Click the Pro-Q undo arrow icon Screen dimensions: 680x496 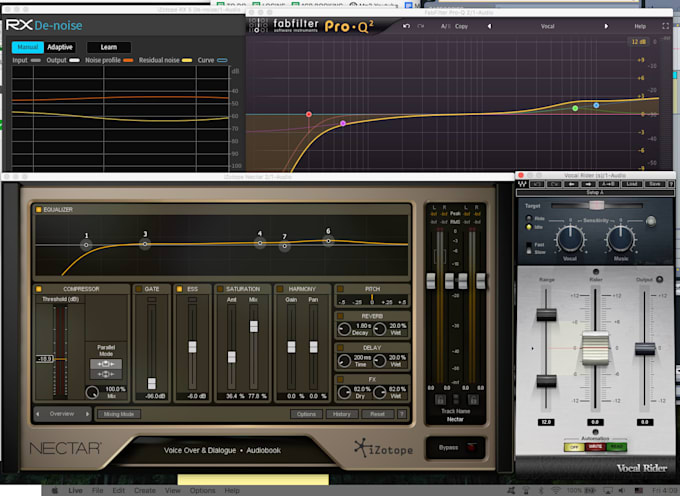(406, 26)
